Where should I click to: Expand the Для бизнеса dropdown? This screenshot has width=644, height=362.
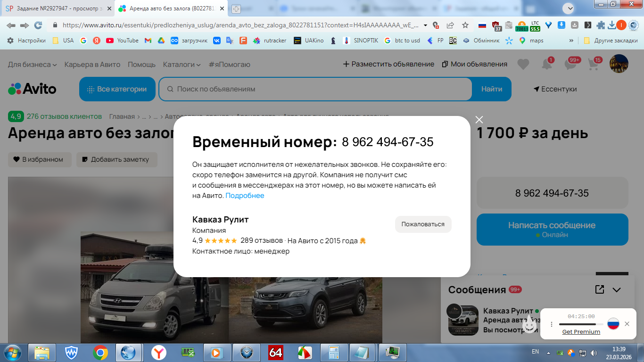coord(33,64)
